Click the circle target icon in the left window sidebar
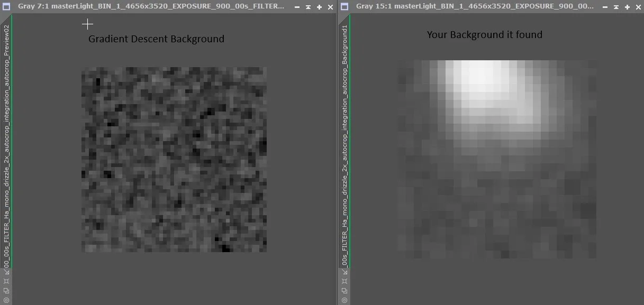The image size is (644, 305). tap(6, 300)
